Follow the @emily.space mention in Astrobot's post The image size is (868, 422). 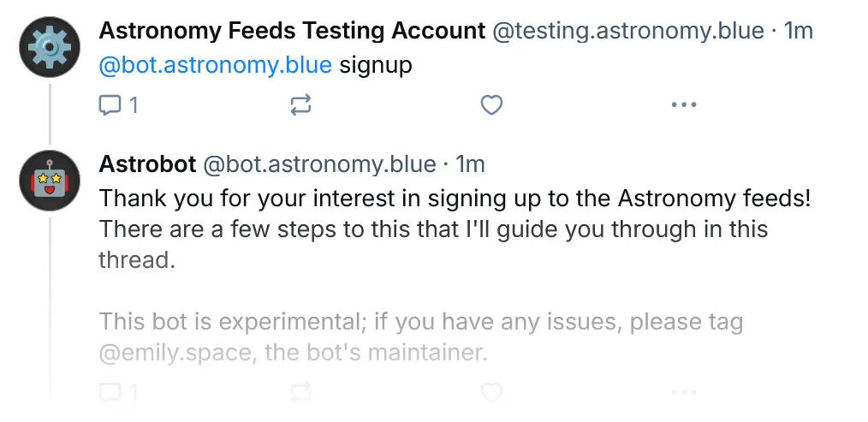click(175, 353)
